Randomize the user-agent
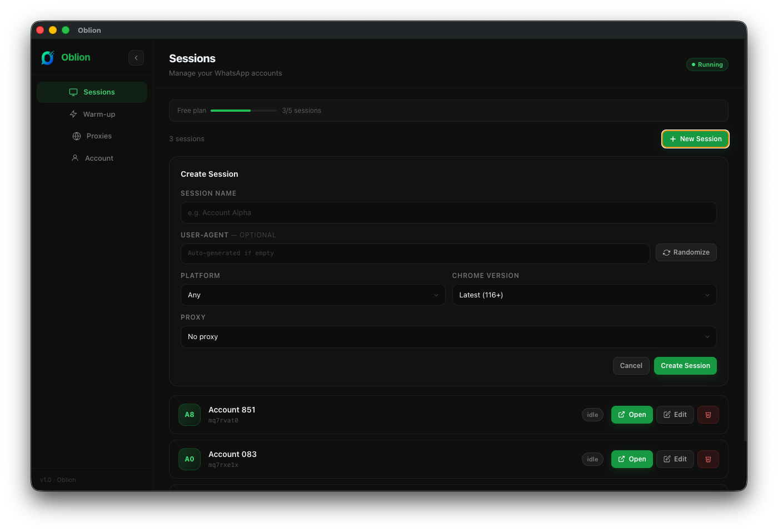 tap(686, 252)
